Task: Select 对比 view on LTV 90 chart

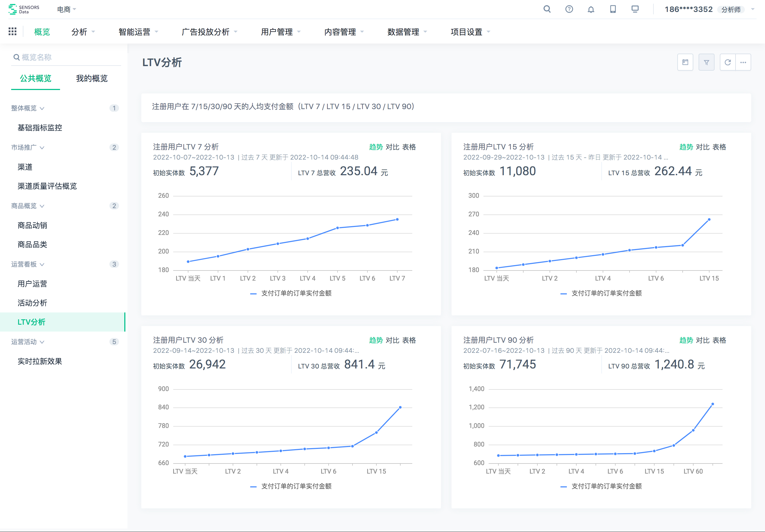Action: [x=703, y=340]
